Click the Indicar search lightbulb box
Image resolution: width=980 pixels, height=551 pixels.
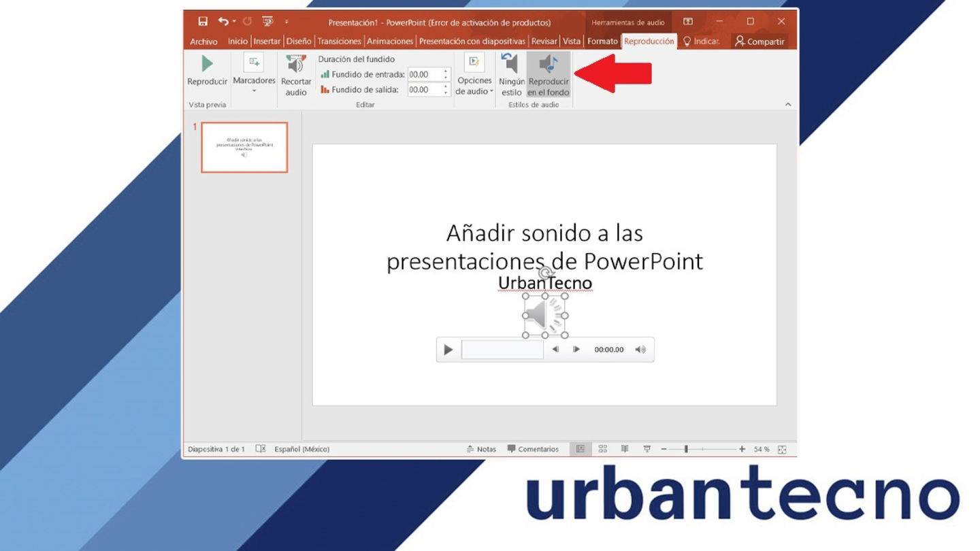pos(702,41)
